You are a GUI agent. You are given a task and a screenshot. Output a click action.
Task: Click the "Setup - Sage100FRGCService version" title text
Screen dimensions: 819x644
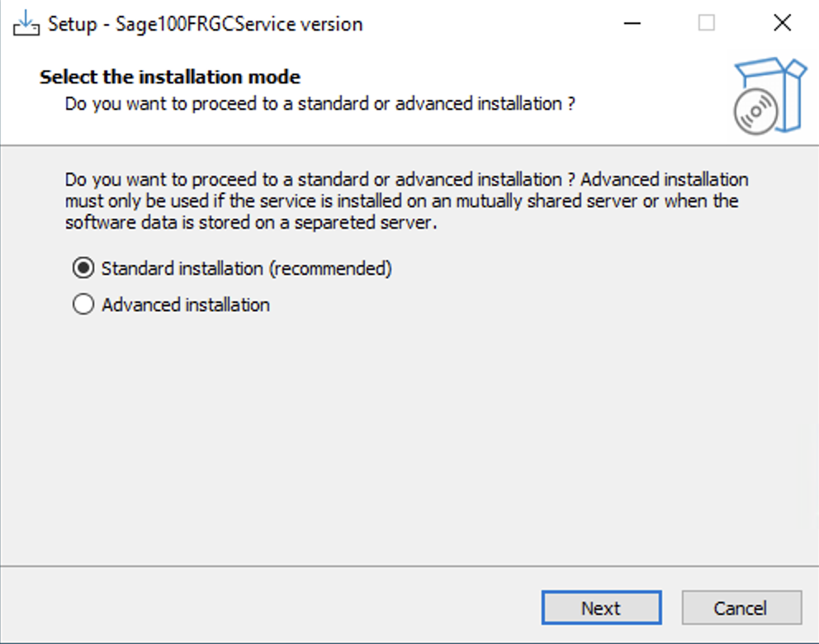pyautogui.click(x=206, y=24)
